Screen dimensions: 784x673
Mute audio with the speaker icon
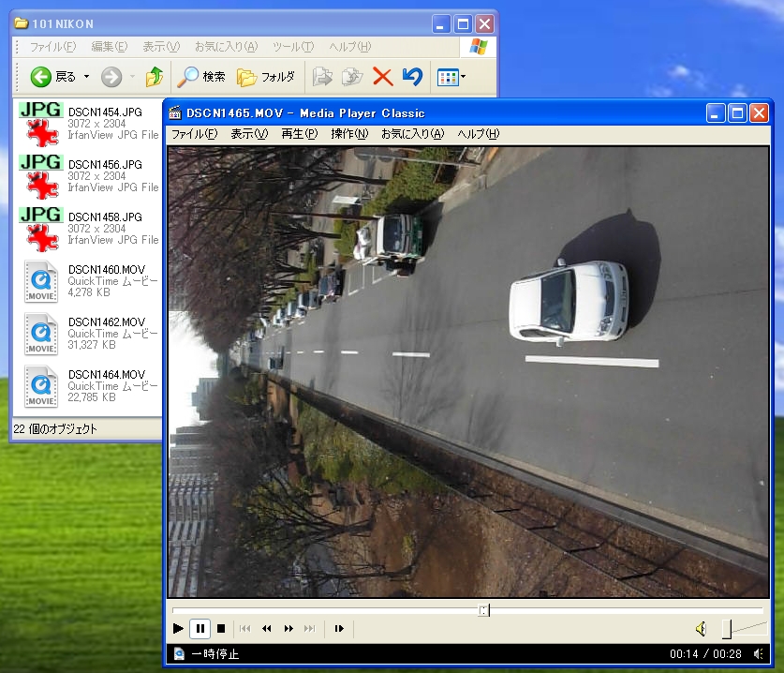(x=701, y=628)
